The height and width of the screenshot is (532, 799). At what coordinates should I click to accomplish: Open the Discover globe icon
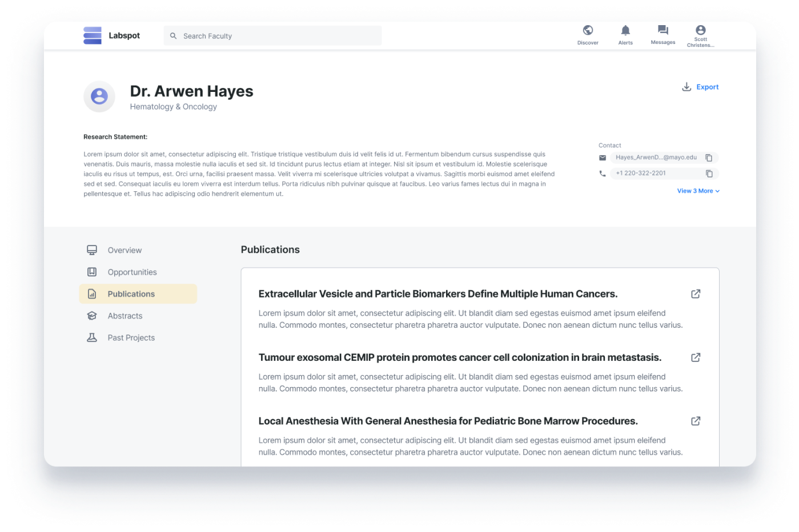pos(588,30)
